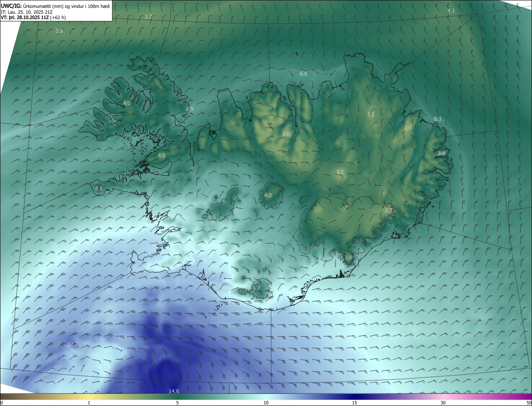
Task: Click the colorbar tick label 50
Action: click(x=529, y=403)
